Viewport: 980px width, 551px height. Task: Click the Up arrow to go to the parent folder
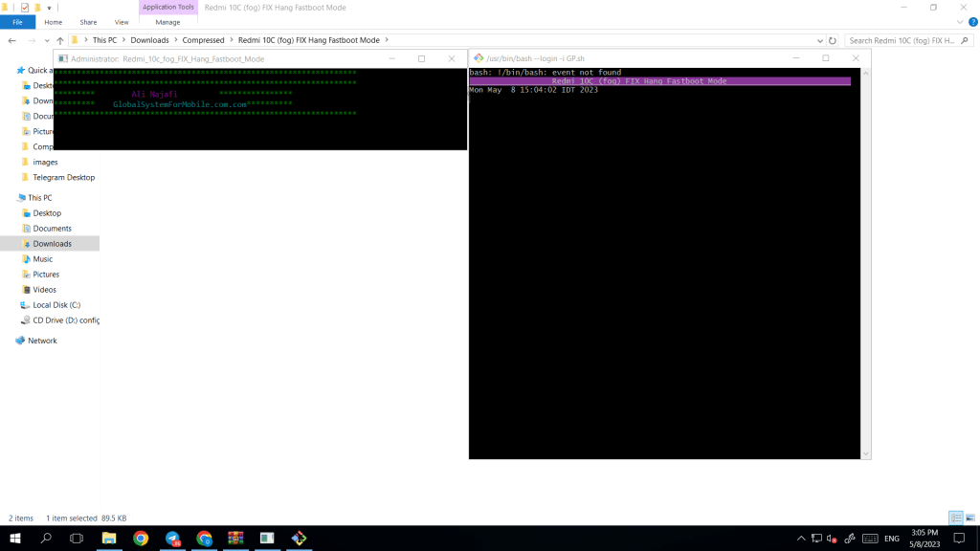[60, 41]
